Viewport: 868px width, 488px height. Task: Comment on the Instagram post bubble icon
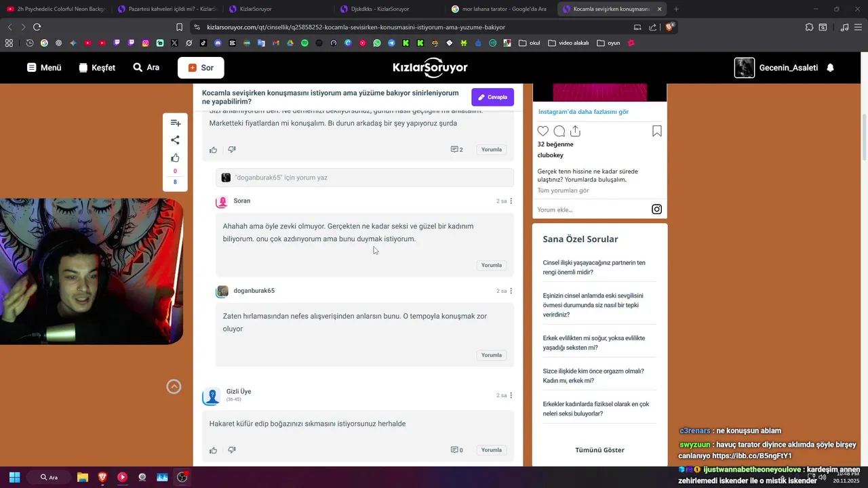coord(559,131)
